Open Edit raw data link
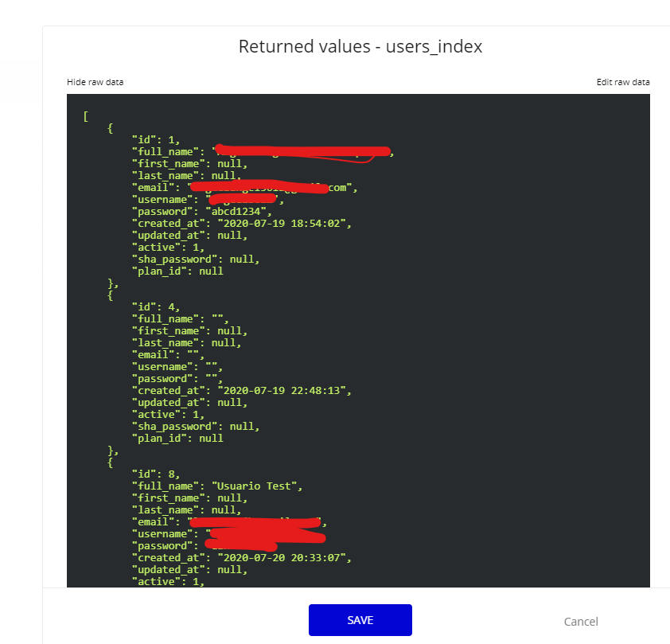Image resolution: width=670 pixels, height=644 pixels. click(x=623, y=82)
